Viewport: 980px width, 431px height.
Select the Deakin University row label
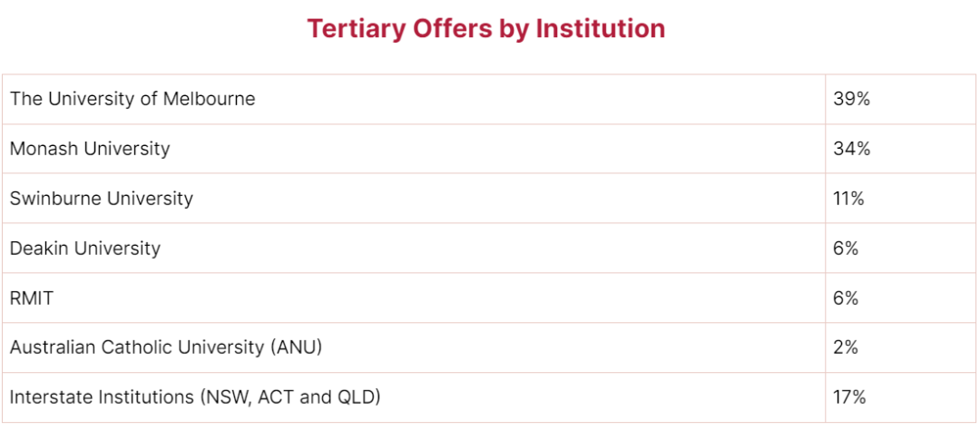85,249
